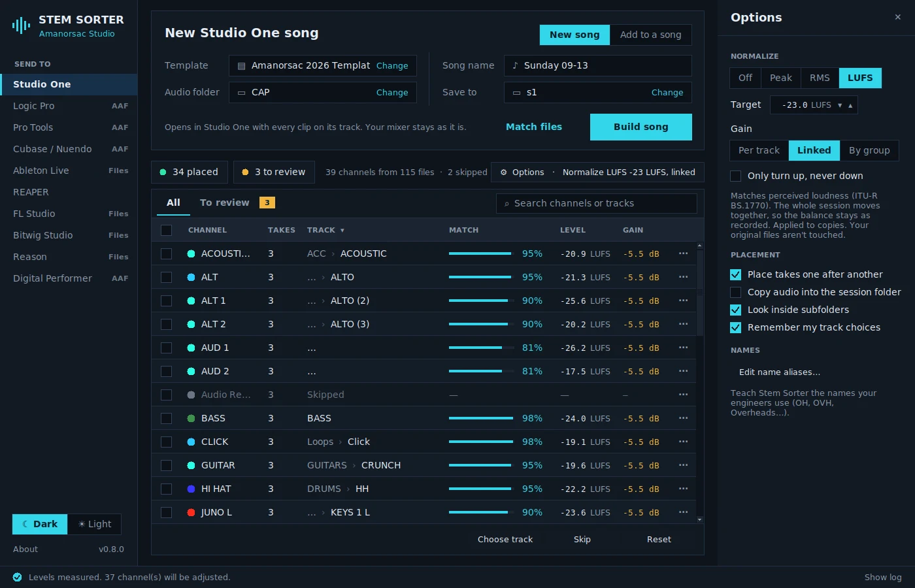
Task: Click the blue color dot of HI HAT
Action: pos(191,489)
